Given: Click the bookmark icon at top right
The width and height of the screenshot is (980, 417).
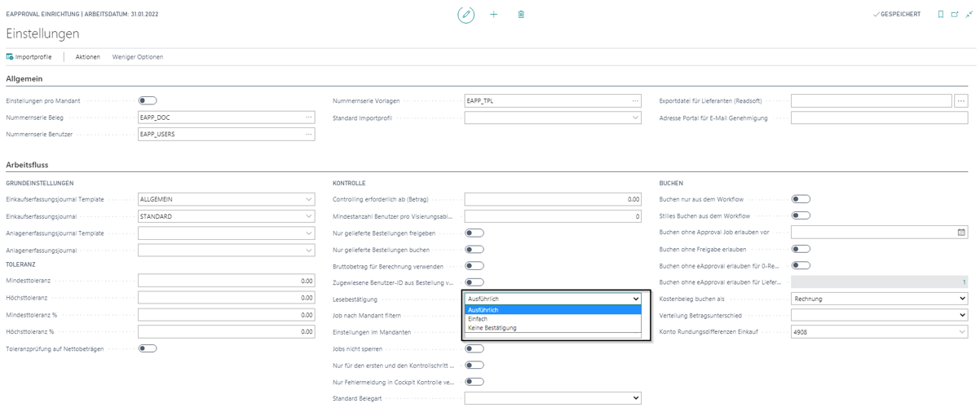Looking at the screenshot, I should click(x=940, y=15).
